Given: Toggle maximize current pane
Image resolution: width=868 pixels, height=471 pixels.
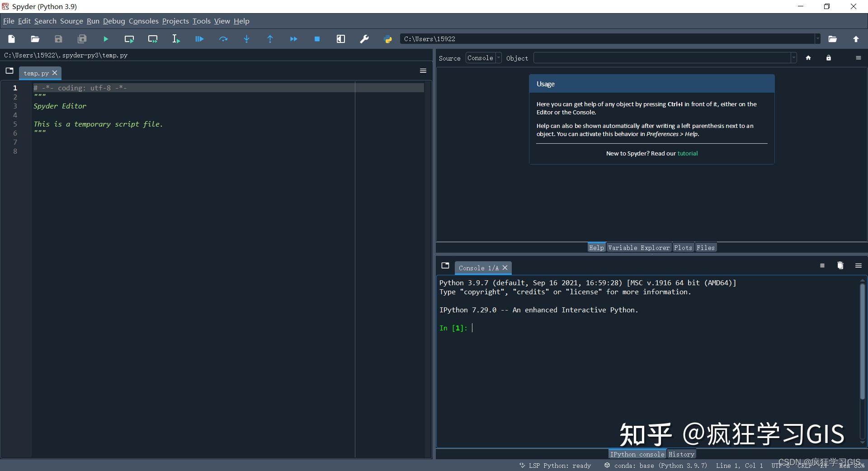Looking at the screenshot, I should [341, 39].
